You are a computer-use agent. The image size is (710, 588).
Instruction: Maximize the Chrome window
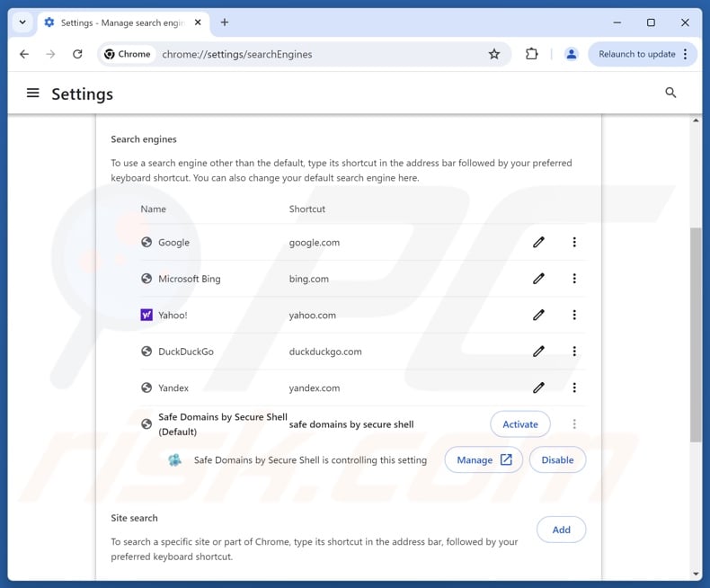(x=651, y=22)
